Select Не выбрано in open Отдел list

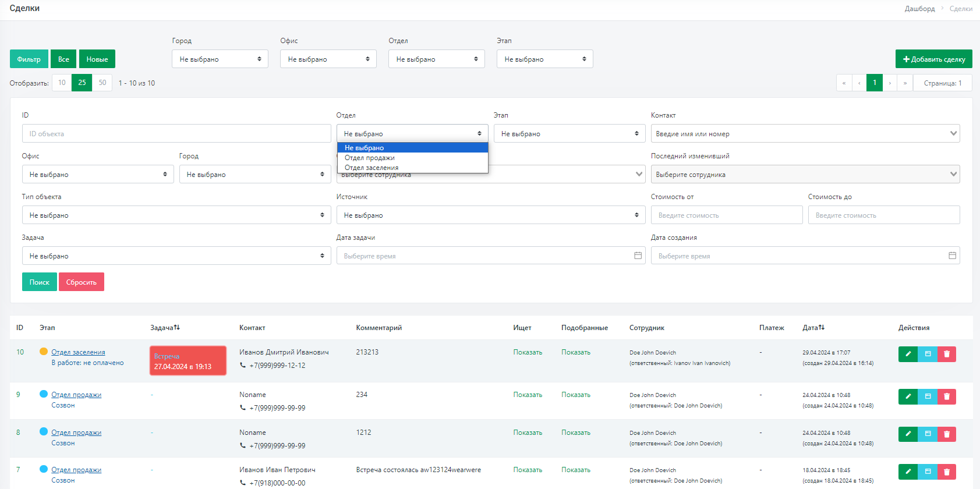point(412,148)
